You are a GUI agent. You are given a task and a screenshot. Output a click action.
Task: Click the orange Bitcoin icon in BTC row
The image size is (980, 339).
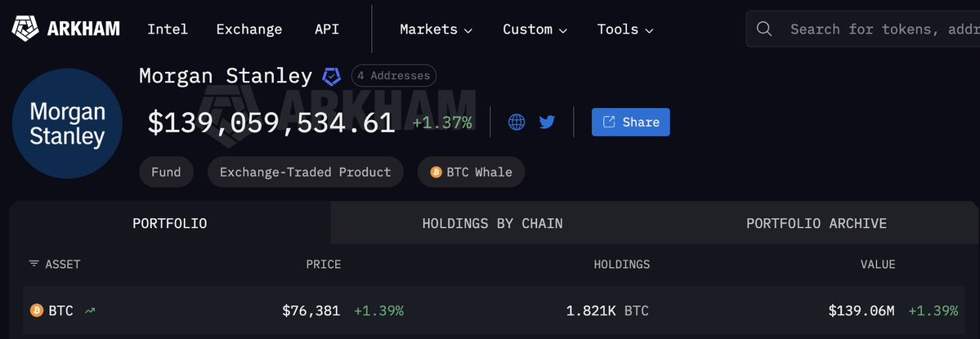pyautogui.click(x=36, y=310)
